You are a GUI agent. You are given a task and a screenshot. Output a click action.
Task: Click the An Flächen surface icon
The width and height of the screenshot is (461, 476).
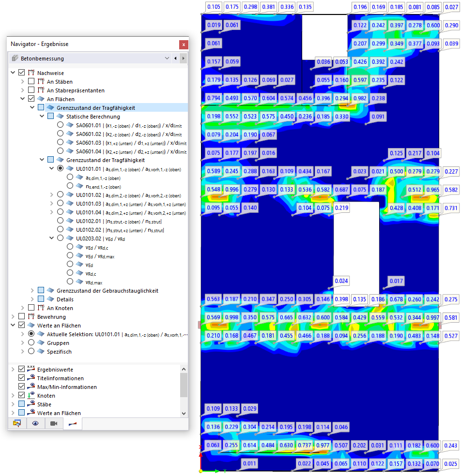tap(41, 99)
